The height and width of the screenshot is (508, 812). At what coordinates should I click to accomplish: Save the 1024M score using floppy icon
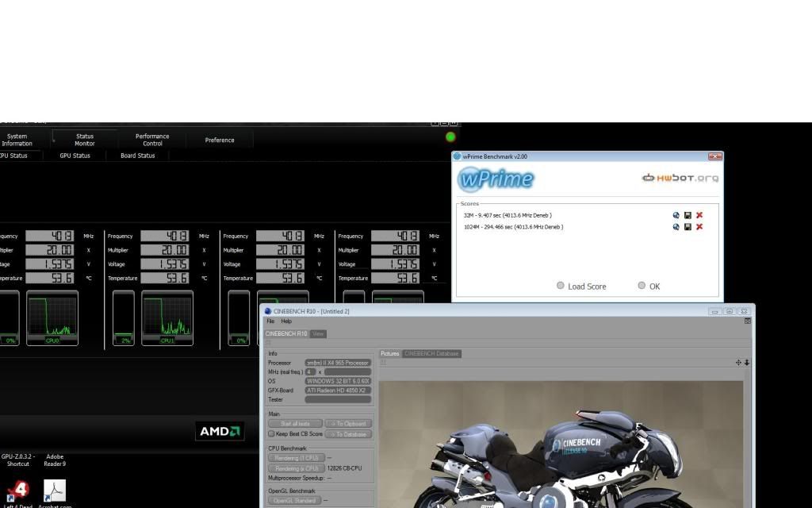[x=688, y=226]
